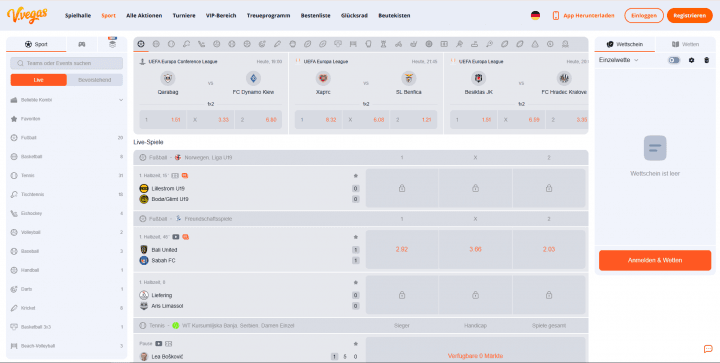Open Glücksrad menu item
Viewport: 720px width, 363px height.
(354, 16)
